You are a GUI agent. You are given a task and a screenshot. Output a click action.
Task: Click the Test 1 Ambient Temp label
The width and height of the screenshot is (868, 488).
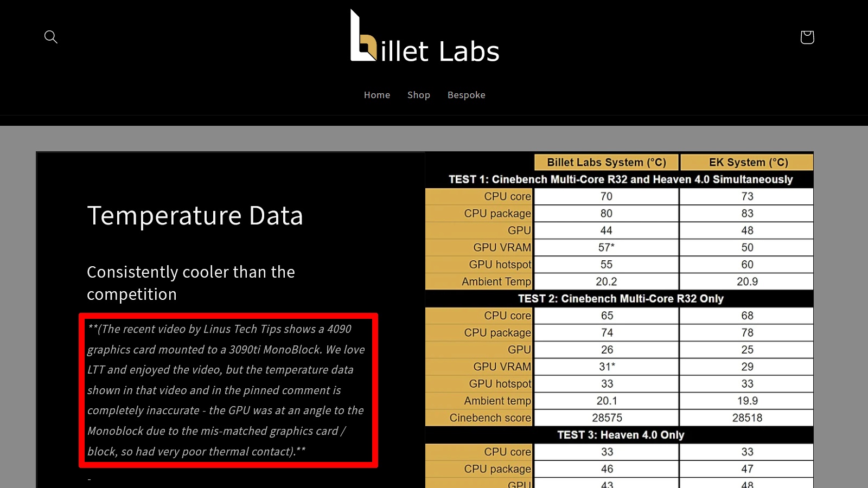(x=496, y=282)
